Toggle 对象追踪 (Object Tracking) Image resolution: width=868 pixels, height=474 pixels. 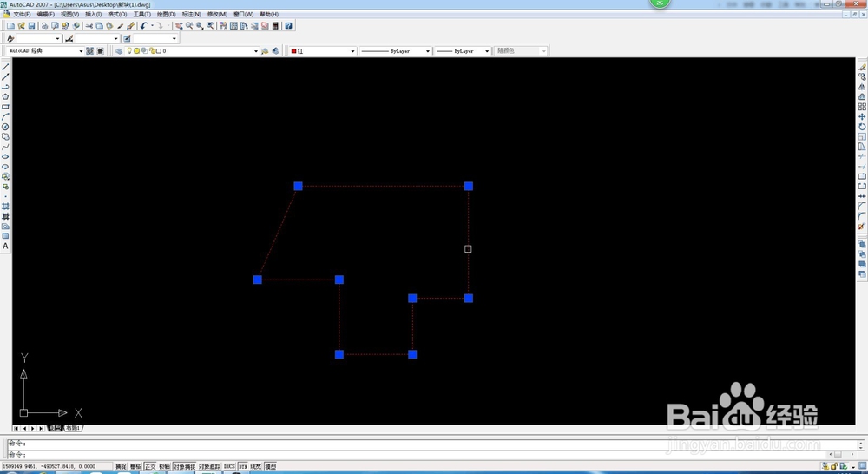click(x=209, y=467)
